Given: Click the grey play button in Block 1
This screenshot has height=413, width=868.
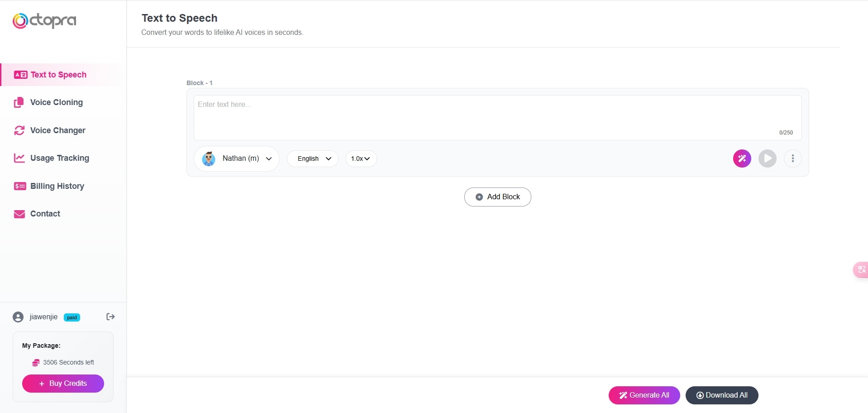Looking at the screenshot, I should click(768, 158).
